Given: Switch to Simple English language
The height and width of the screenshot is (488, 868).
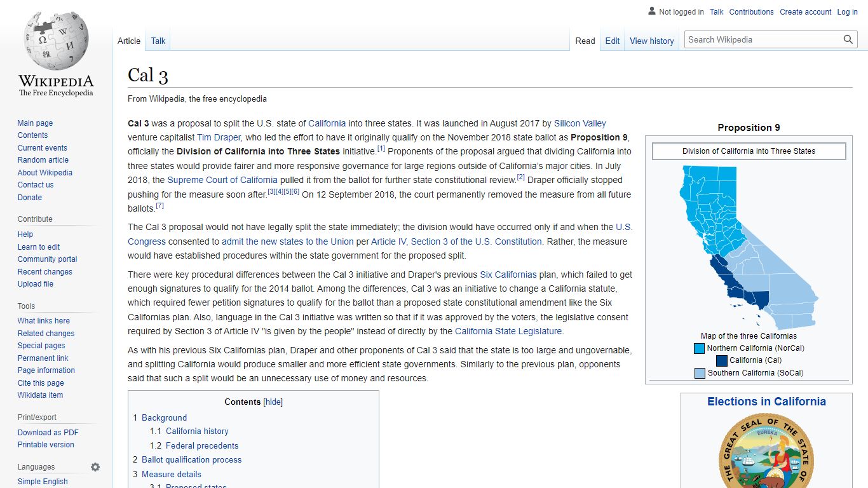Looking at the screenshot, I should [x=43, y=482].
